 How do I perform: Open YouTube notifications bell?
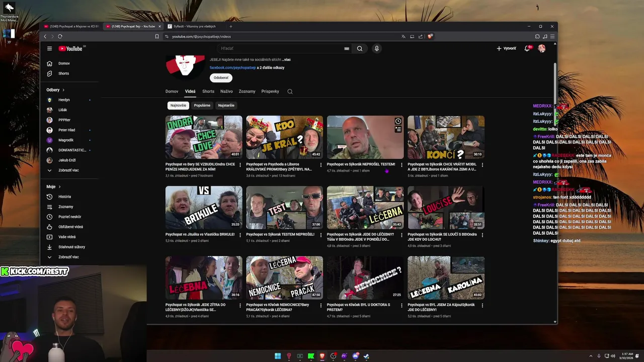(x=527, y=48)
